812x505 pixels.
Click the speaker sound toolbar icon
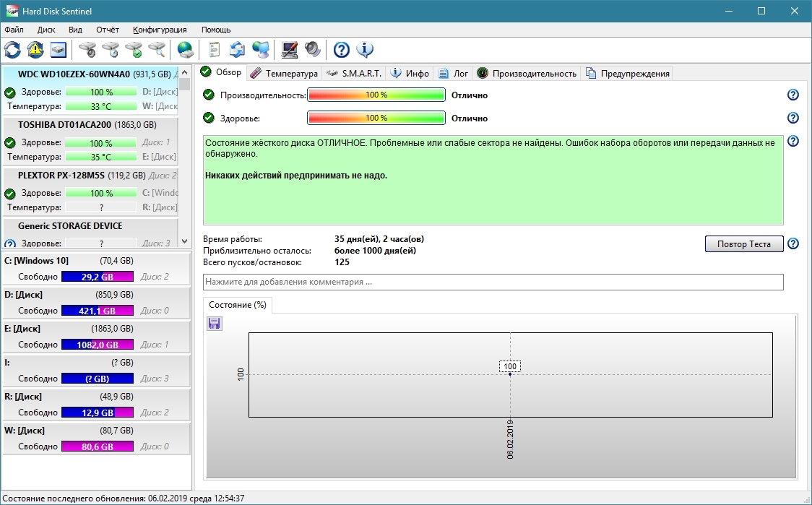[312, 50]
